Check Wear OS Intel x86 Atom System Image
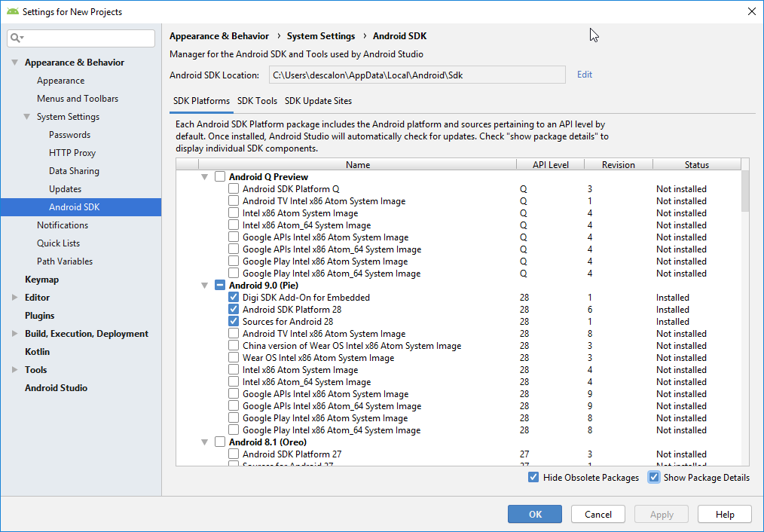 [234, 358]
